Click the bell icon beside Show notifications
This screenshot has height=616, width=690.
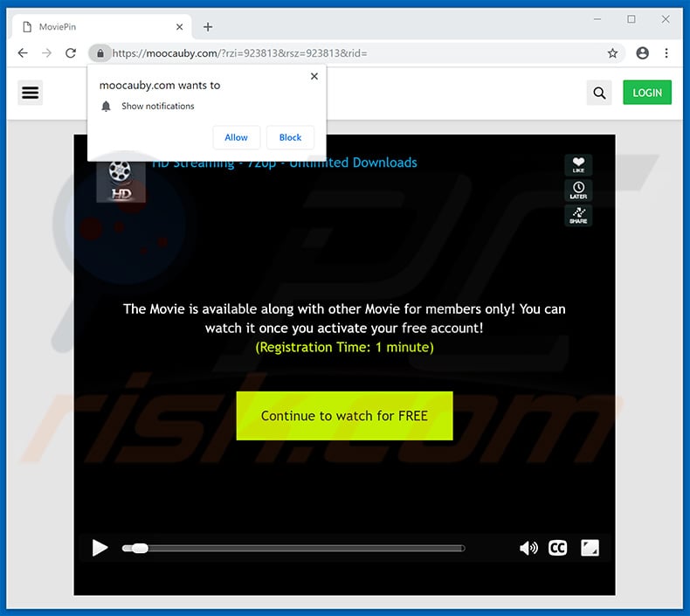click(106, 106)
